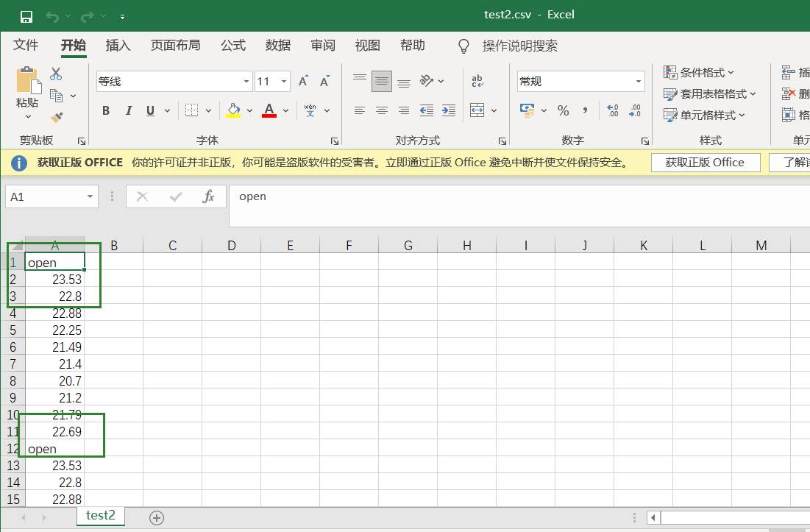Decrease the cell indent
The height and width of the screenshot is (532, 810).
click(x=427, y=110)
